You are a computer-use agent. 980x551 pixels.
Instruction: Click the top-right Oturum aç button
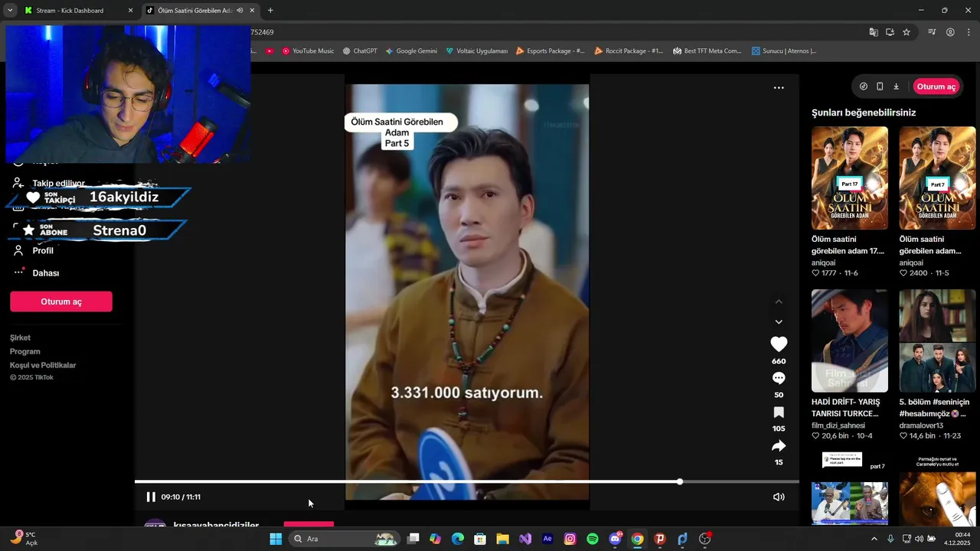[x=936, y=86]
